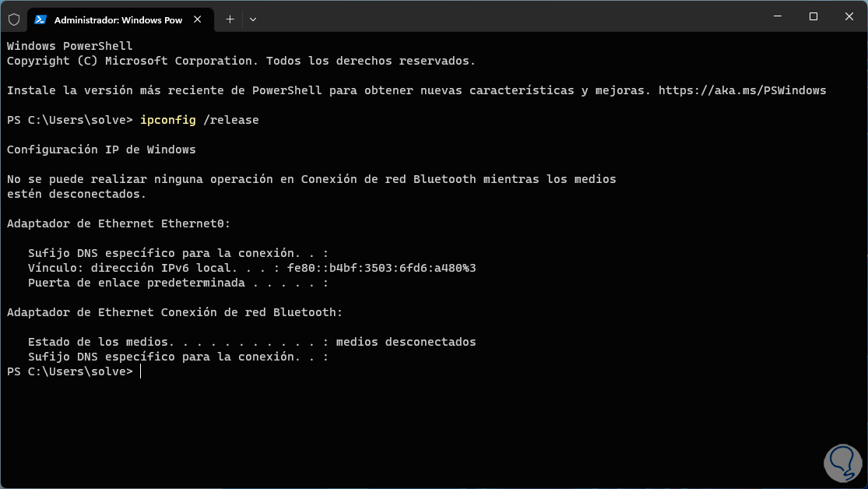Expand the new tab profile dropdown
The width and height of the screenshot is (868, 489).
(253, 19)
